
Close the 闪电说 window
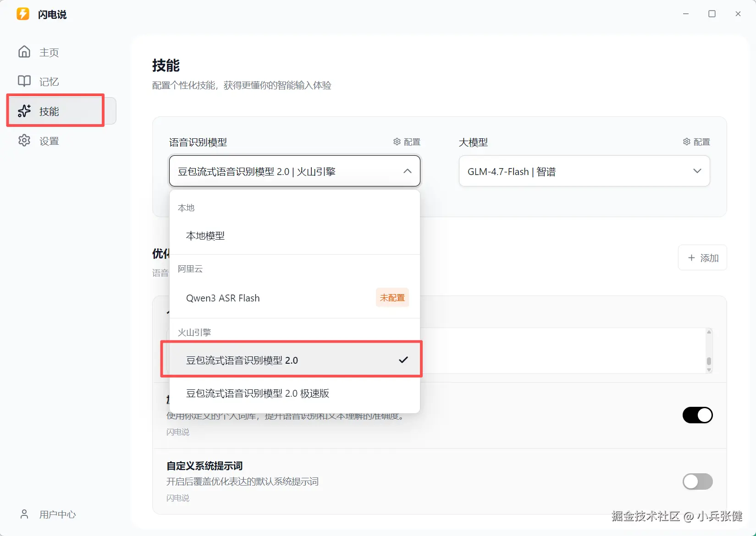(738, 14)
